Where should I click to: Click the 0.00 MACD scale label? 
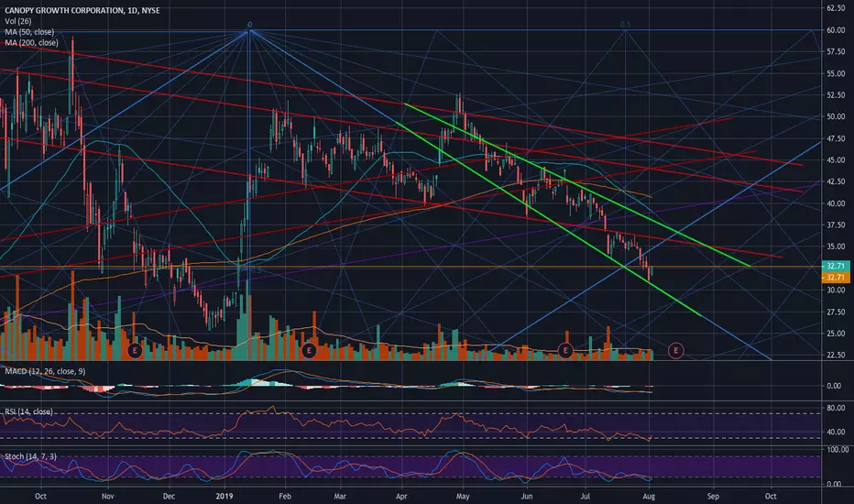(834, 386)
